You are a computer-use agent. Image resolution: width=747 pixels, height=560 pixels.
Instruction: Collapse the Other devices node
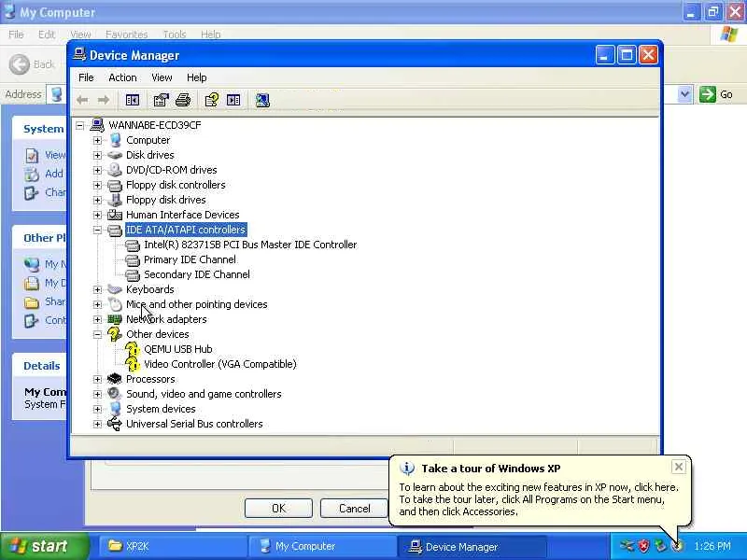click(97, 334)
